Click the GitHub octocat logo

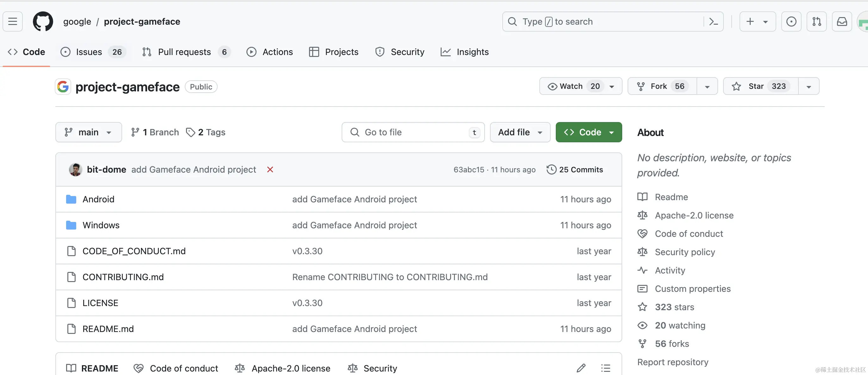click(x=43, y=22)
